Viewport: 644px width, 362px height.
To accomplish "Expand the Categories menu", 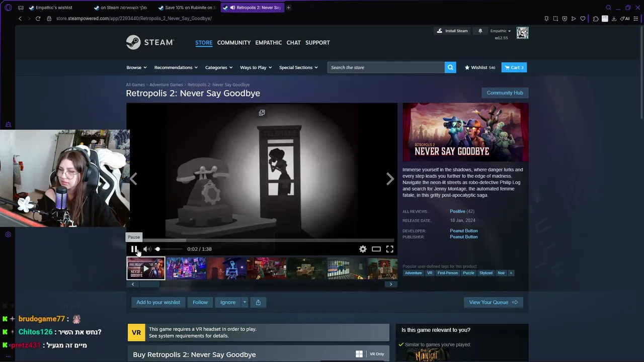I will coord(219,67).
